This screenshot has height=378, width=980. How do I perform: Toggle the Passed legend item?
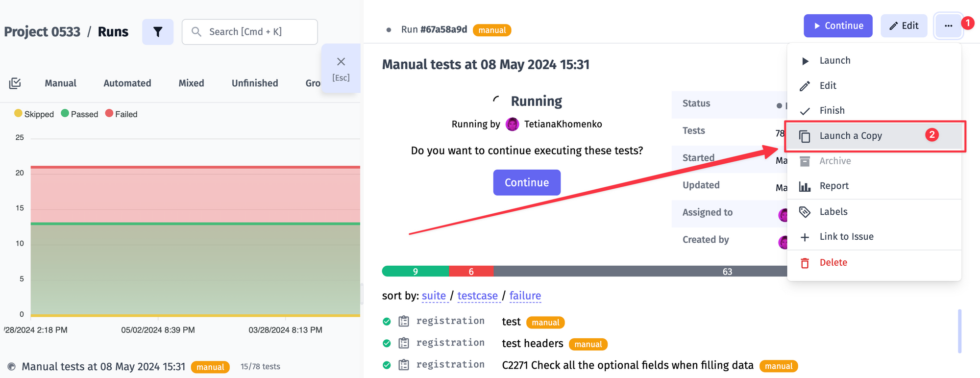pos(79,114)
